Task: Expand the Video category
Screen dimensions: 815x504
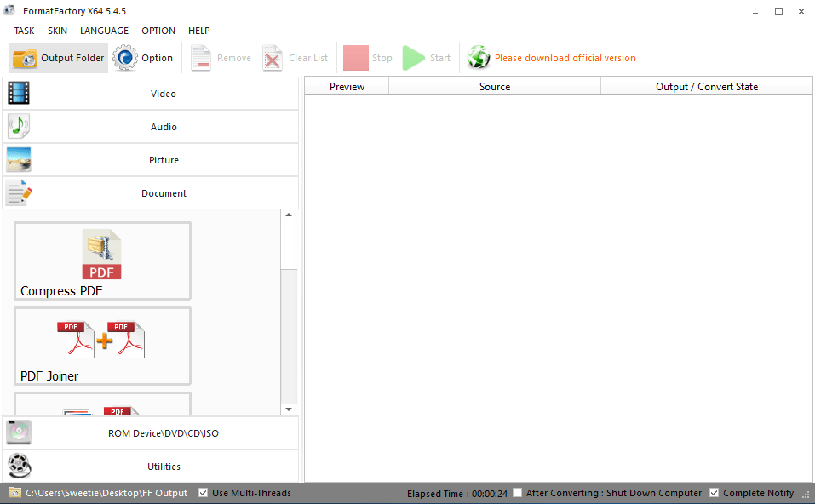Action: point(150,94)
